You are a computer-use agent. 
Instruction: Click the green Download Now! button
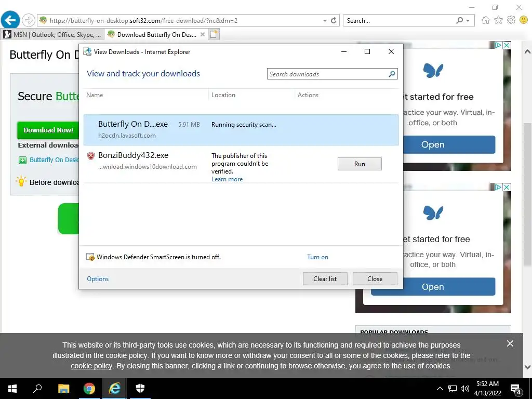pyautogui.click(x=48, y=130)
